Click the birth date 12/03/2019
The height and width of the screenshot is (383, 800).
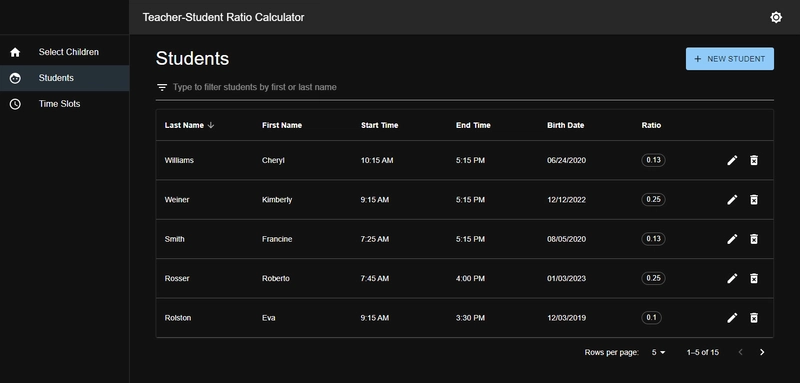[x=566, y=318]
